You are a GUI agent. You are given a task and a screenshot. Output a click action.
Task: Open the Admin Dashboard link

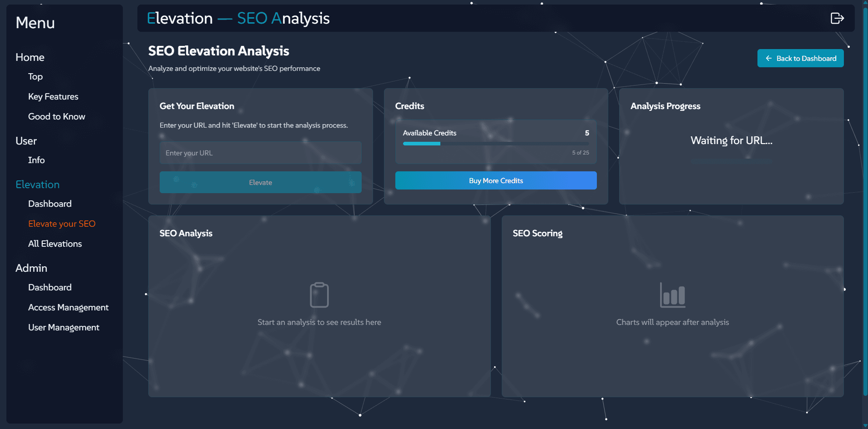pyautogui.click(x=50, y=287)
